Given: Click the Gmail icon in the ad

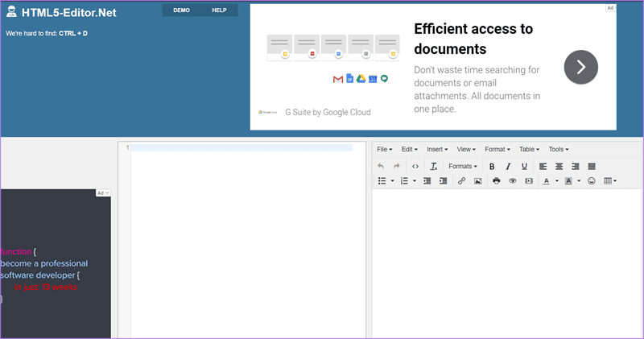Looking at the screenshot, I should pyautogui.click(x=338, y=79).
